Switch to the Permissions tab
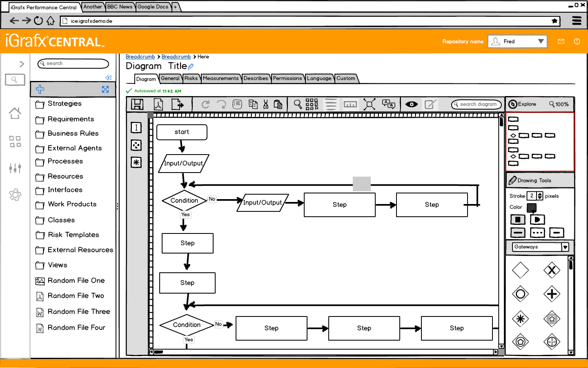This screenshot has width=588, height=368. click(288, 79)
